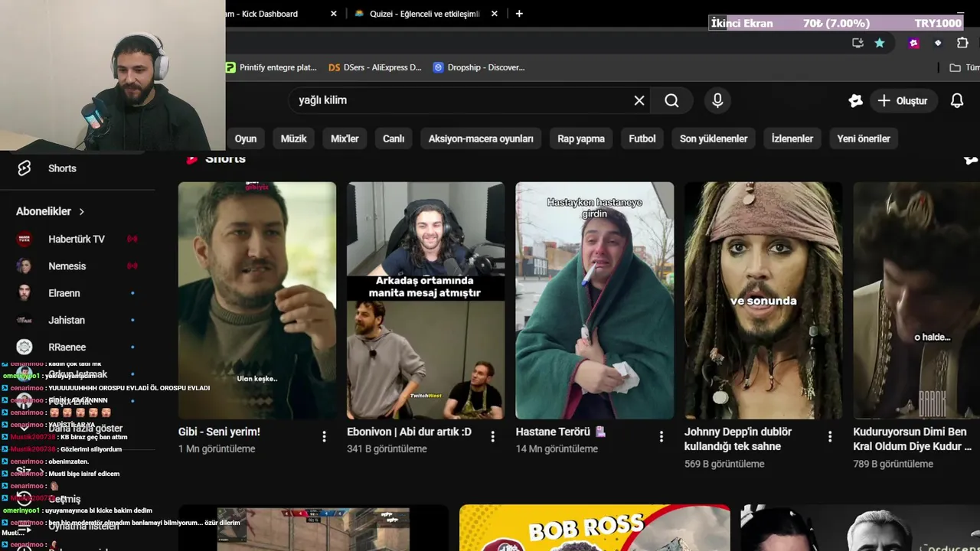The width and height of the screenshot is (980, 551).
Task: Open Shorts from the sidebar label
Action: pyautogui.click(x=62, y=168)
